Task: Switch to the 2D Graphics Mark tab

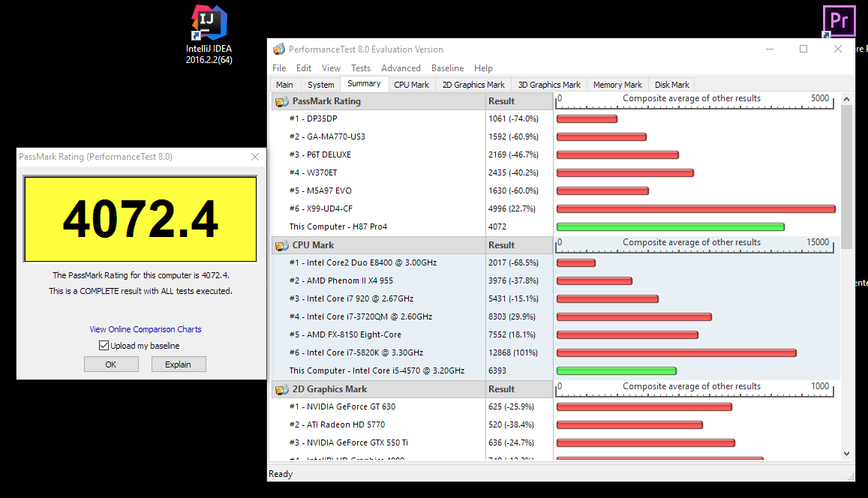Action: (473, 85)
